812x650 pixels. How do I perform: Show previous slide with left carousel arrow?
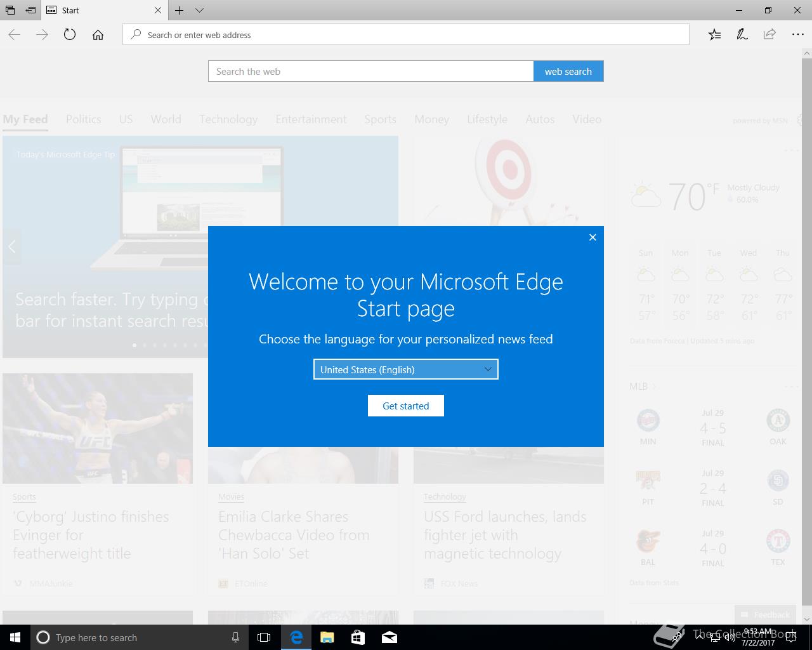point(11,246)
